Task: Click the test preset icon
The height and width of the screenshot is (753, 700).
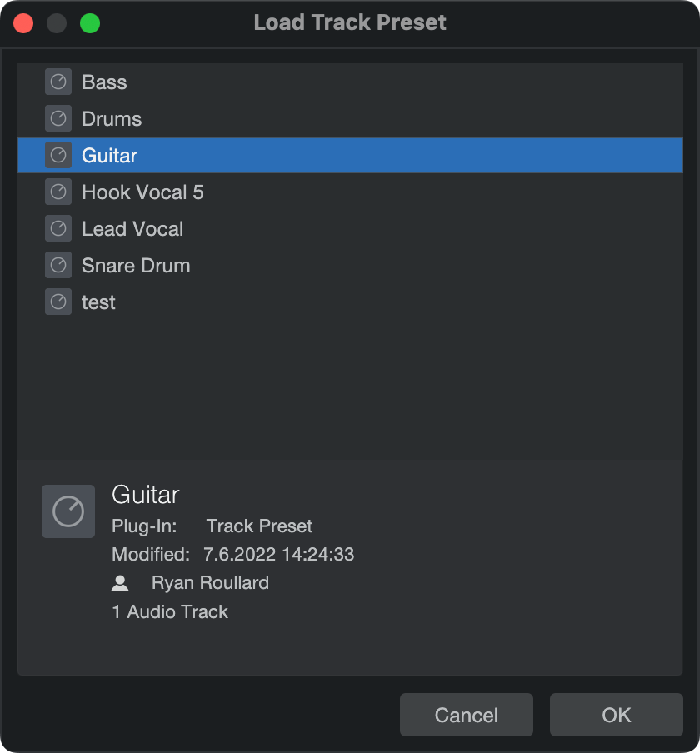Action: click(57, 302)
